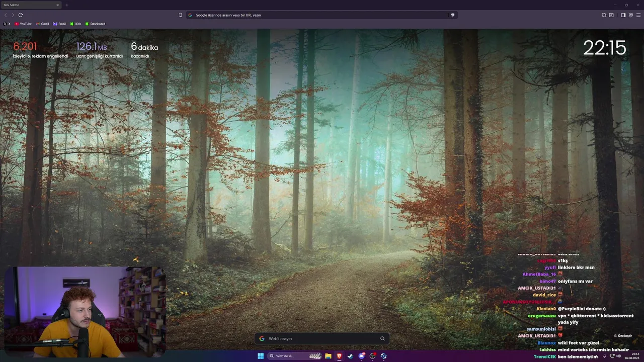The width and height of the screenshot is (644, 362).
Task: Open Discord from the taskbar
Action: [362, 356]
